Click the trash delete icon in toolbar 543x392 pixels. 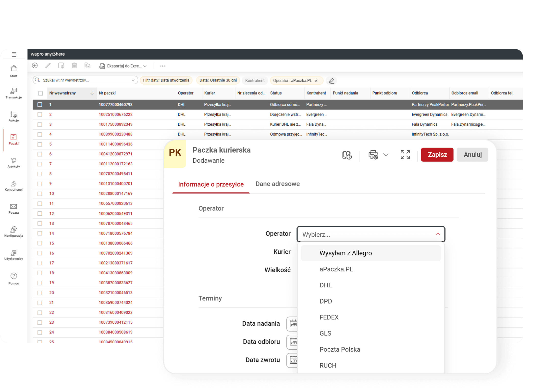coord(74,66)
